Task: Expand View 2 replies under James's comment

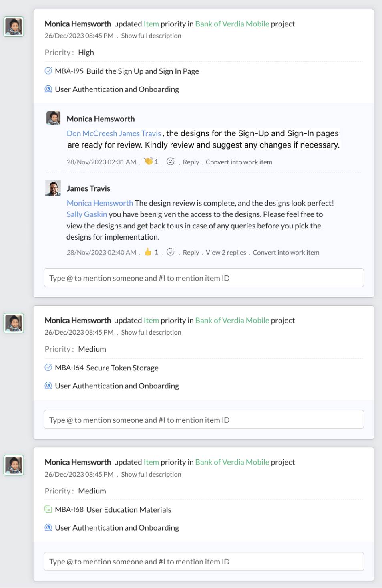Action: click(x=226, y=253)
